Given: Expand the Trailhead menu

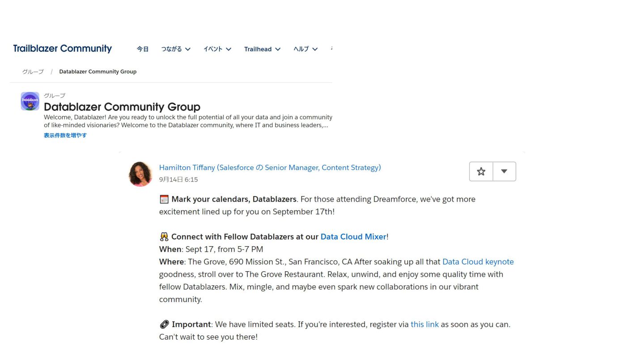Looking at the screenshot, I should tap(262, 49).
